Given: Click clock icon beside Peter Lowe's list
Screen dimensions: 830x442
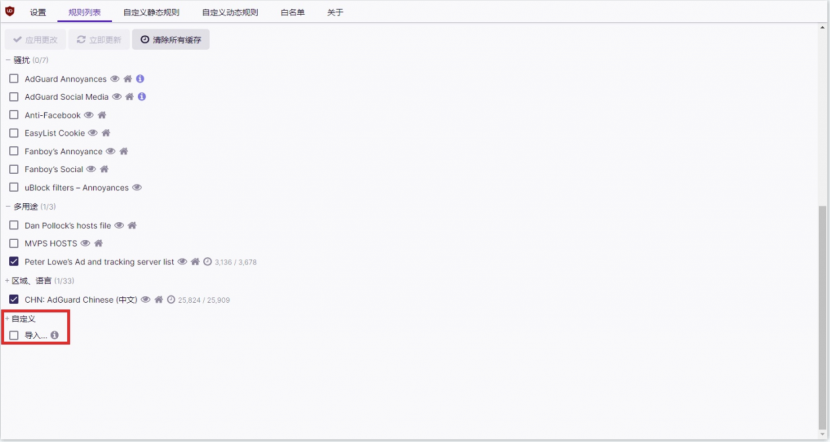Looking at the screenshot, I should point(208,261).
